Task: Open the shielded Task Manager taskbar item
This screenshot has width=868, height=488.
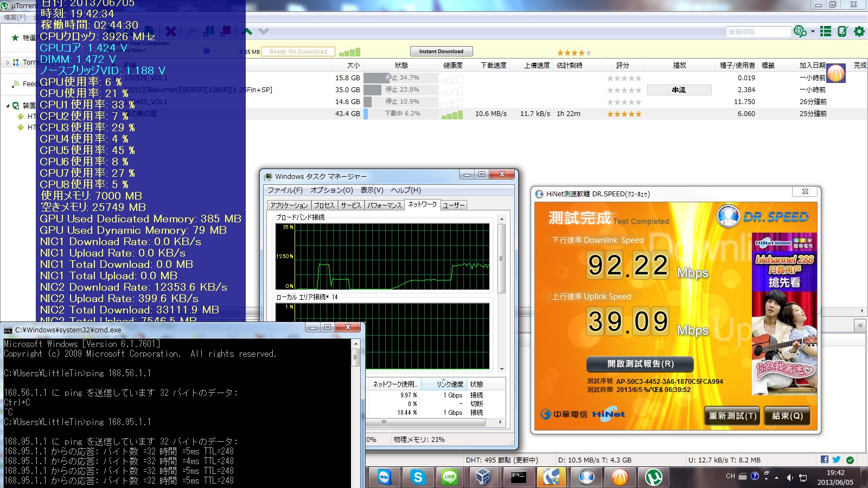Action: tap(552, 477)
